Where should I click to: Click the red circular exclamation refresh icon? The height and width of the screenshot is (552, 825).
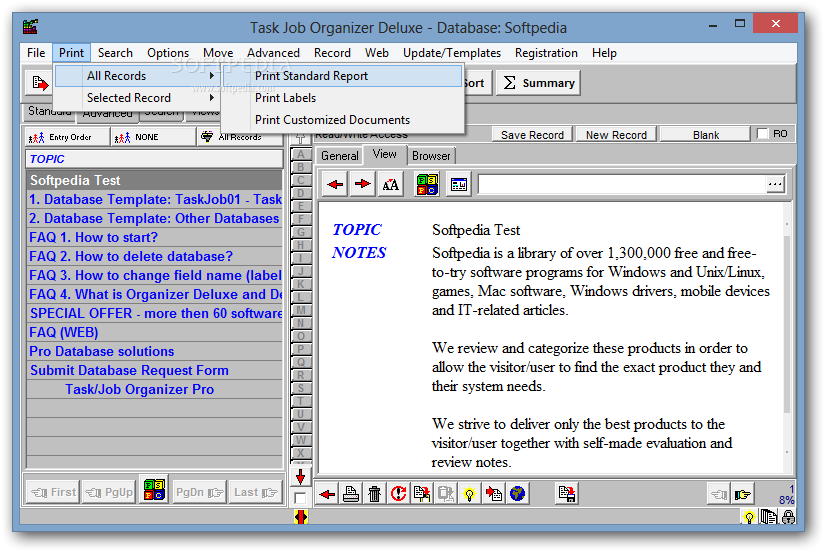[x=398, y=494]
